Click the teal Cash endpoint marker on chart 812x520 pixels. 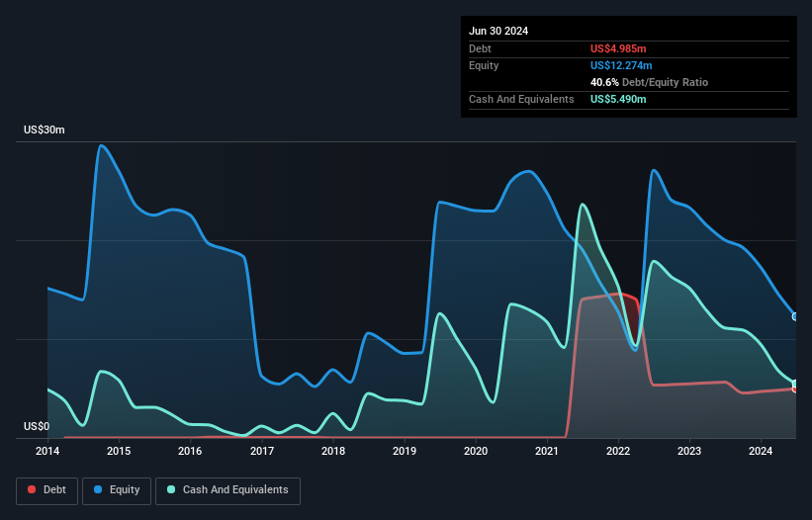[795, 384]
